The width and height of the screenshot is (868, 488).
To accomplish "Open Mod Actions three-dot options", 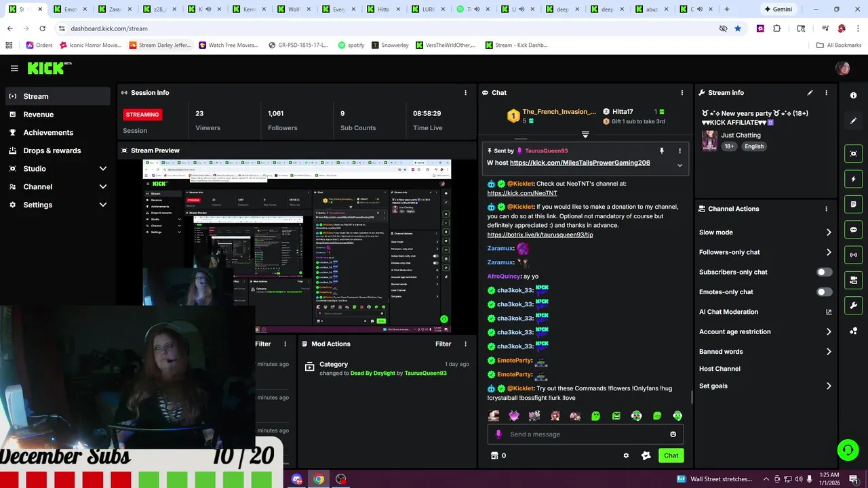I will 465,344.
